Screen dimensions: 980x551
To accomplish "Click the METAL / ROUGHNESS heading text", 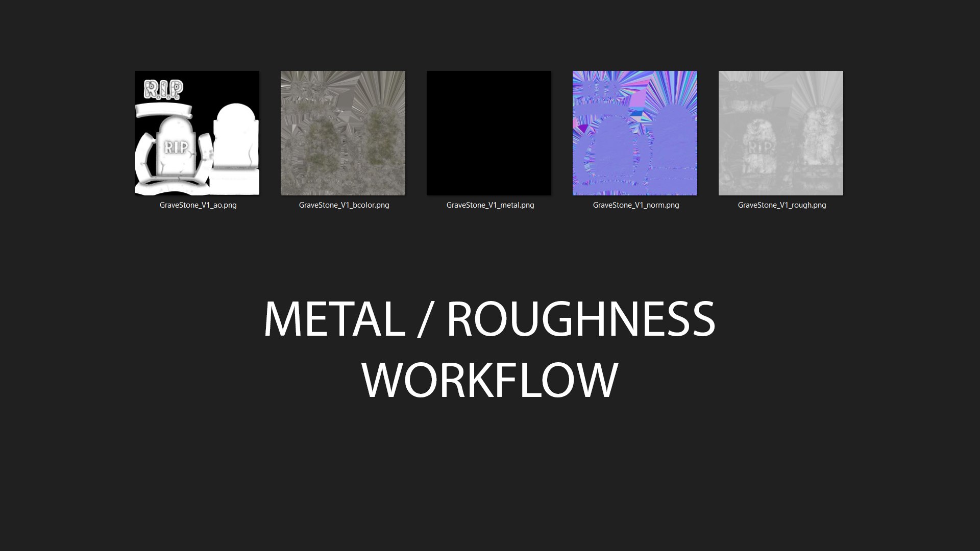I will (489, 319).
